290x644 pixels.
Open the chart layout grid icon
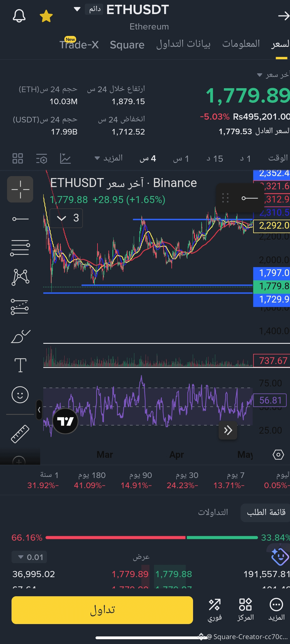[18, 158]
